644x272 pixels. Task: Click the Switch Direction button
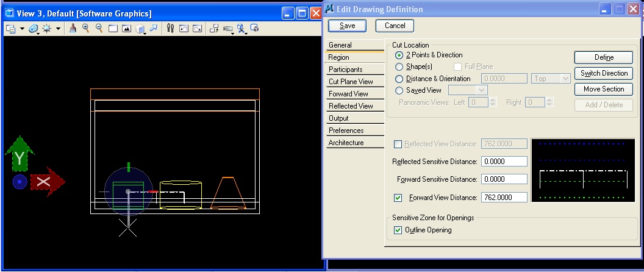(x=604, y=73)
